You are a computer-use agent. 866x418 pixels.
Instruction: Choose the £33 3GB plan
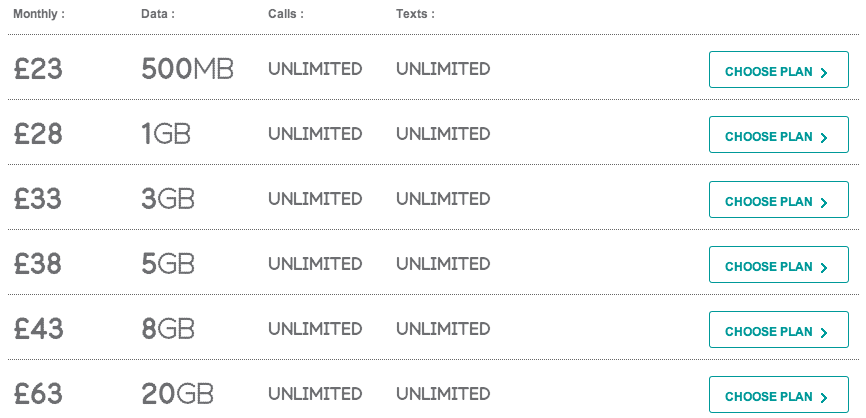[x=779, y=199]
